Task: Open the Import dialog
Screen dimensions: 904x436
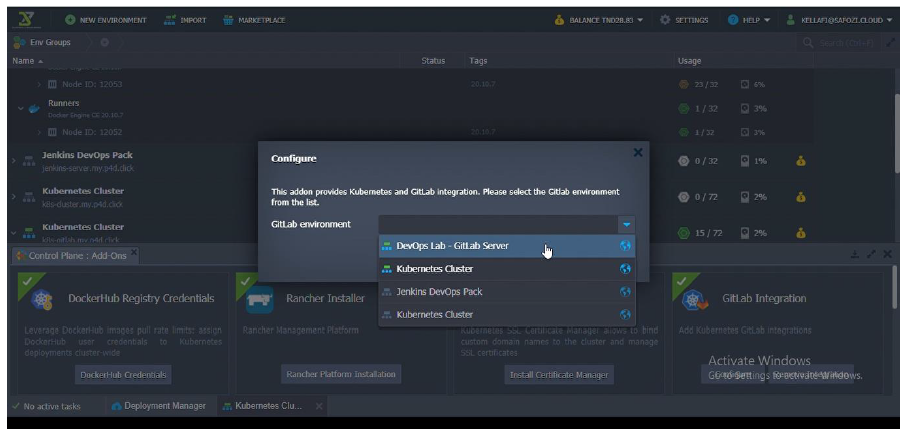Action: click(185, 20)
